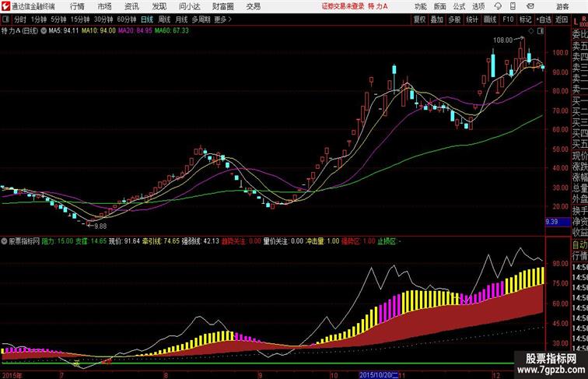Open the 发现 menu

pos(159,6)
